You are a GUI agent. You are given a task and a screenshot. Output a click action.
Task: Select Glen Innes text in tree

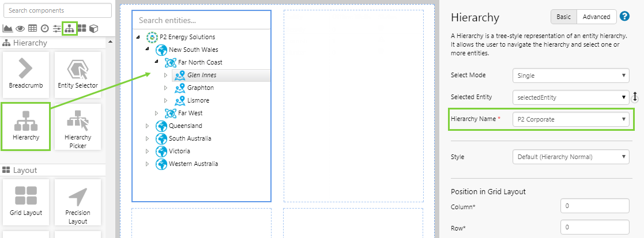[x=202, y=75]
